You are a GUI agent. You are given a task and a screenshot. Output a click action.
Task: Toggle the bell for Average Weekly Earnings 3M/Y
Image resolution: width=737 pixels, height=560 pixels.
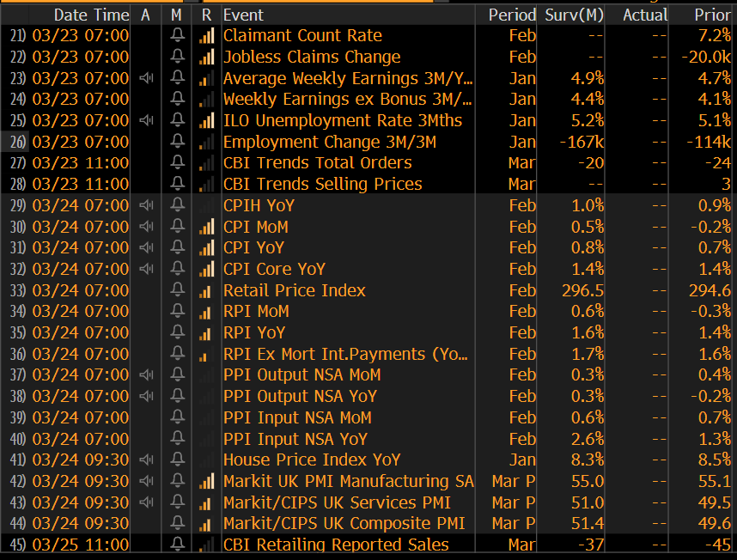[x=177, y=77]
